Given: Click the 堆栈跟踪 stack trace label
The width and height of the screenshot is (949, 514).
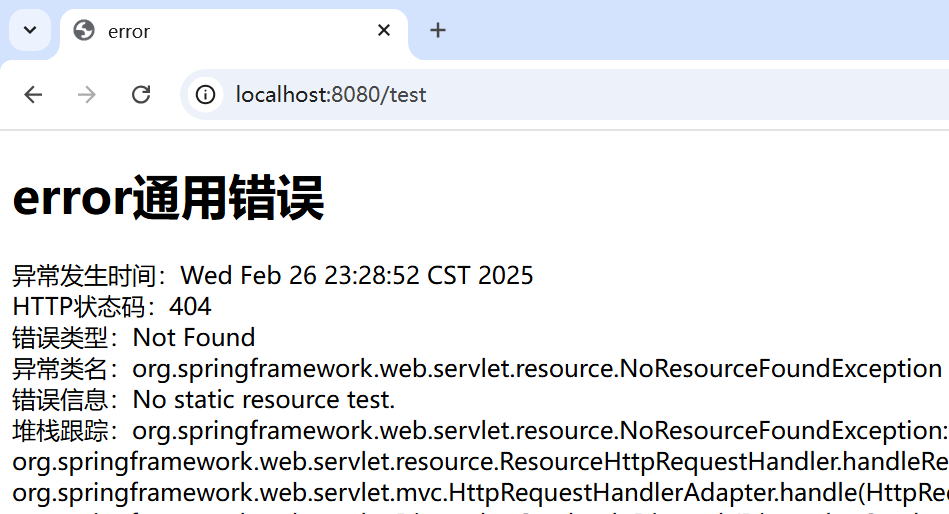Looking at the screenshot, I should click(x=60, y=431).
